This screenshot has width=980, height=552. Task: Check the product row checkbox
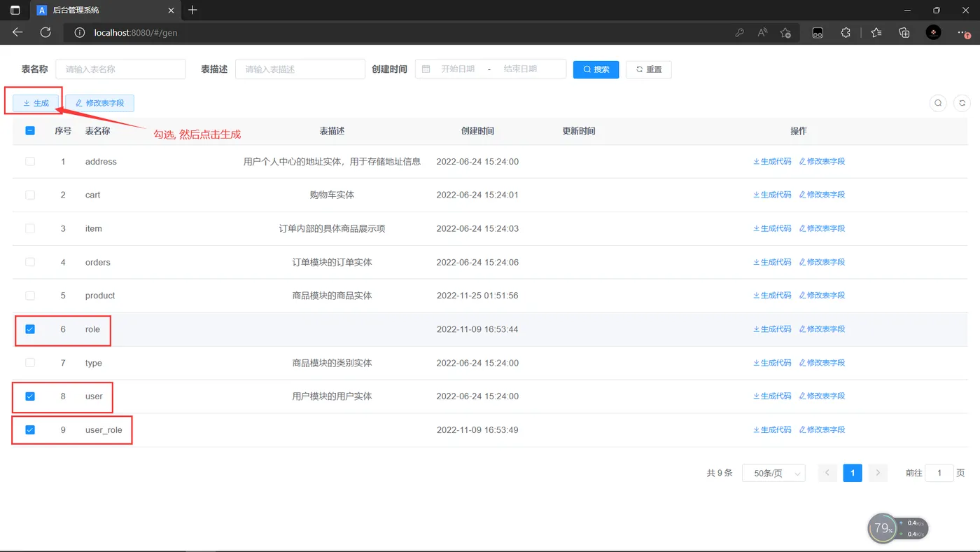(30, 296)
